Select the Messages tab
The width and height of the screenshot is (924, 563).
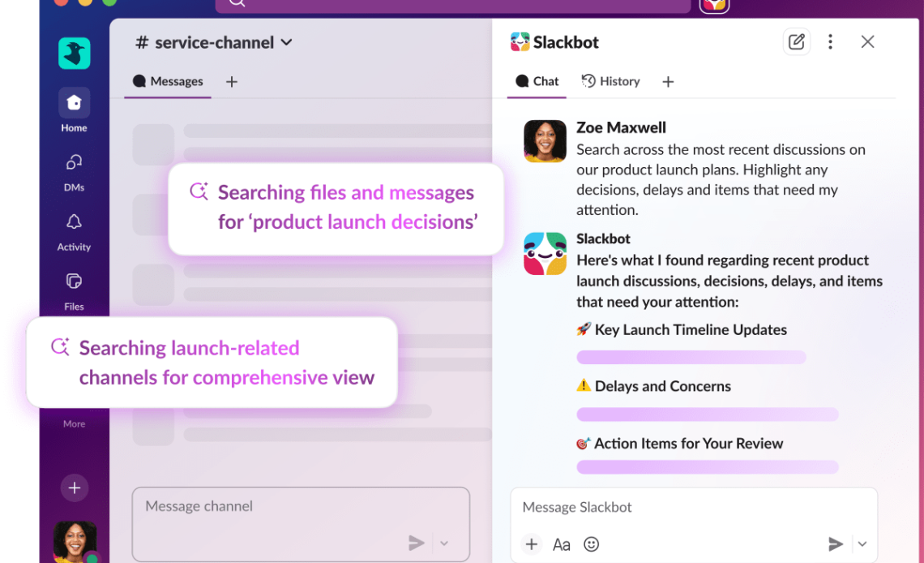tap(168, 81)
